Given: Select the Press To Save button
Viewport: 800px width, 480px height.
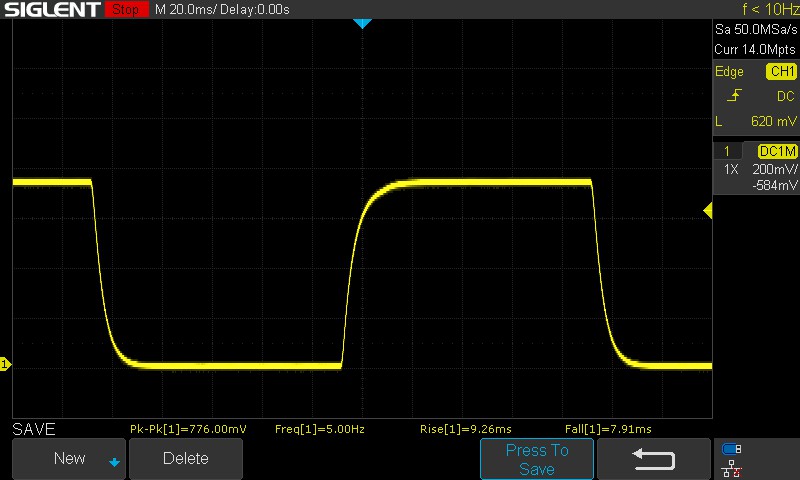Looking at the screenshot, I should click(x=537, y=459).
